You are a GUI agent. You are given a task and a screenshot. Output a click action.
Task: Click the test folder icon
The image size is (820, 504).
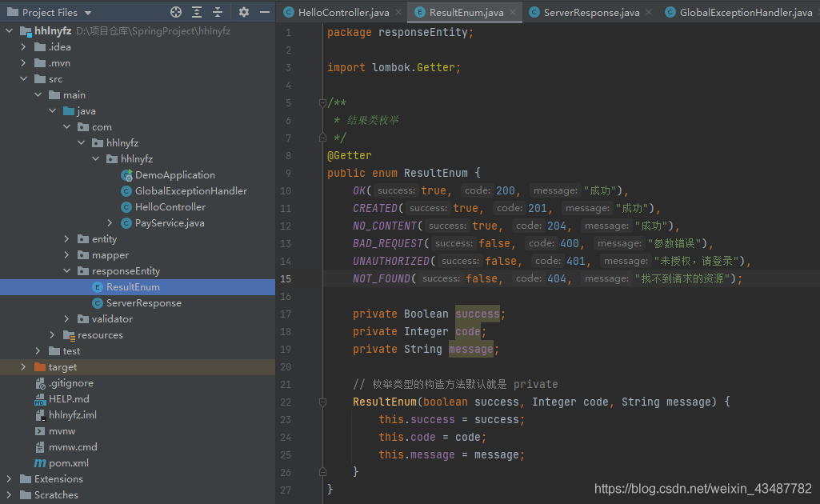point(54,351)
